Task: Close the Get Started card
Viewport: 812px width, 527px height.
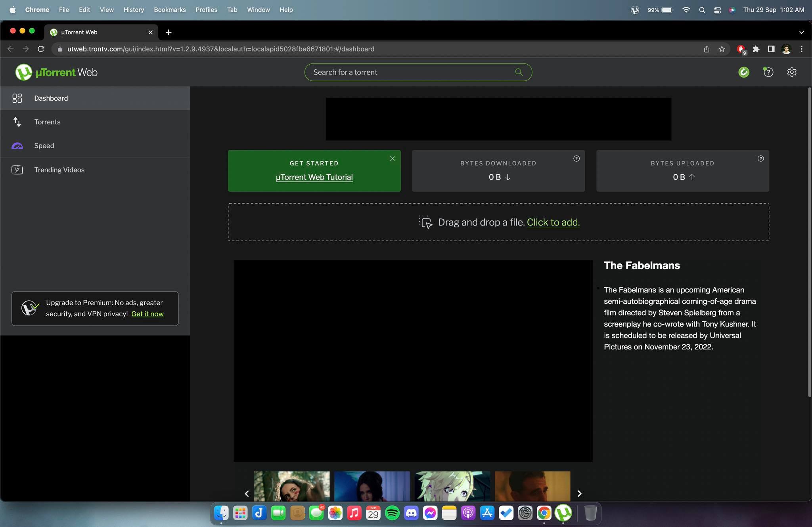Action: [x=392, y=158]
